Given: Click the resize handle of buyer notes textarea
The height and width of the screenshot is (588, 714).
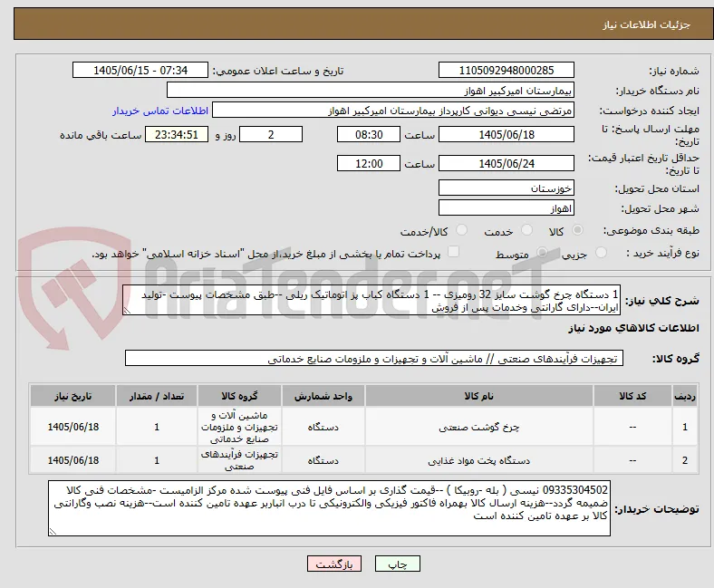Looking at the screenshot, I should click(53, 532).
